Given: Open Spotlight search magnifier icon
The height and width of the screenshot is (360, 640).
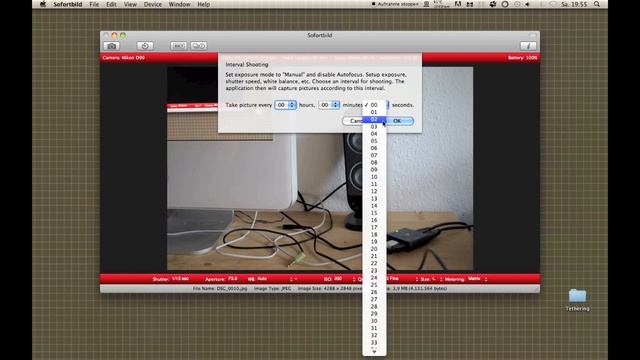Looking at the screenshot, I should (597, 4).
